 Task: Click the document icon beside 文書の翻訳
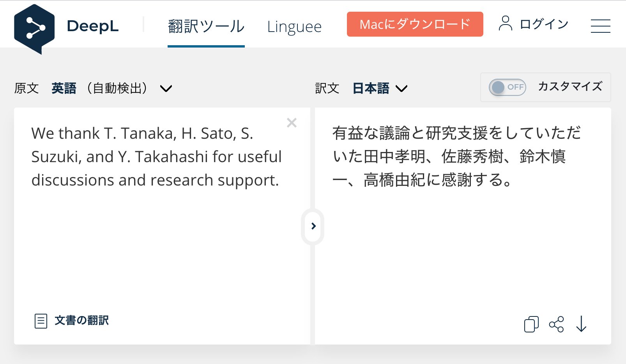pos(41,321)
